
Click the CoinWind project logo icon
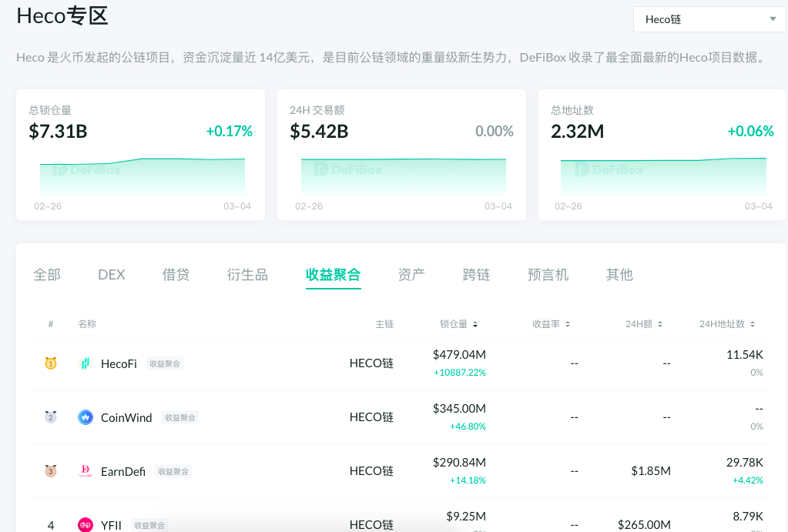click(86, 417)
